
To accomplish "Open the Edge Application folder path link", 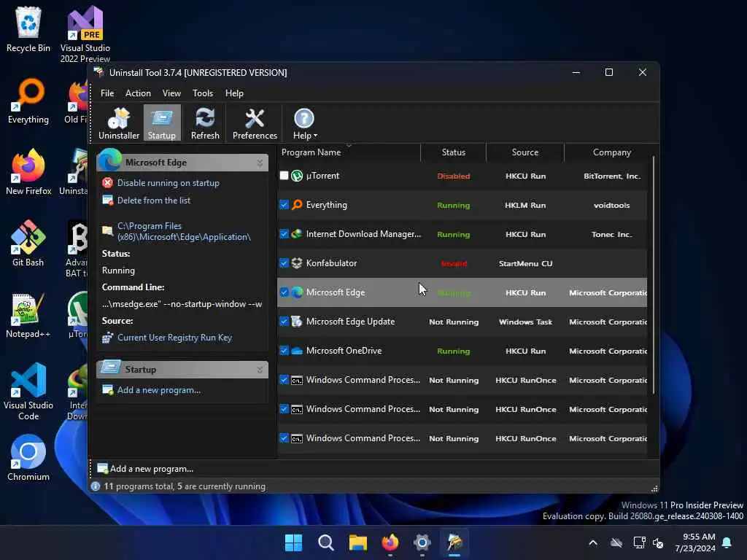I will [x=184, y=231].
